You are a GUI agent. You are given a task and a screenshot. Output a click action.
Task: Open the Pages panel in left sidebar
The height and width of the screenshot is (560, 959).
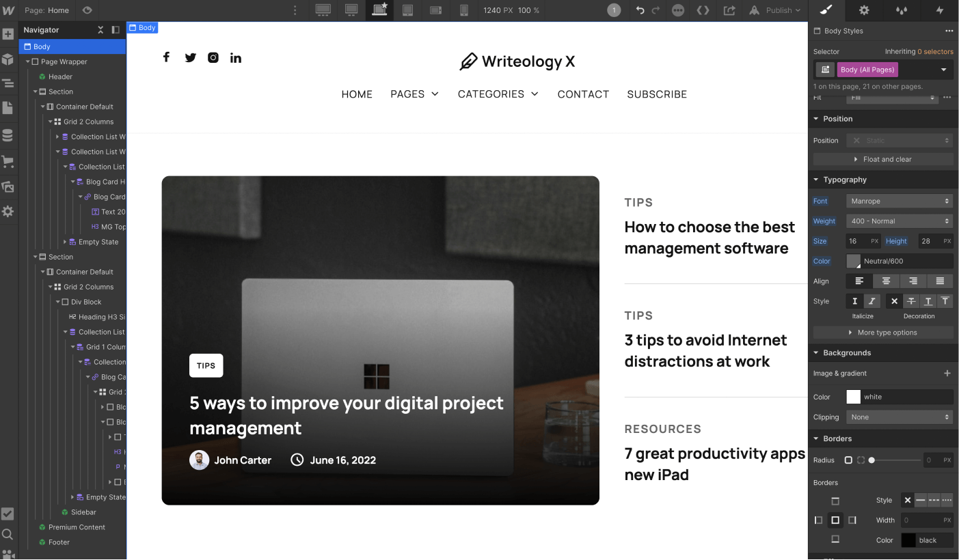pos(10,108)
